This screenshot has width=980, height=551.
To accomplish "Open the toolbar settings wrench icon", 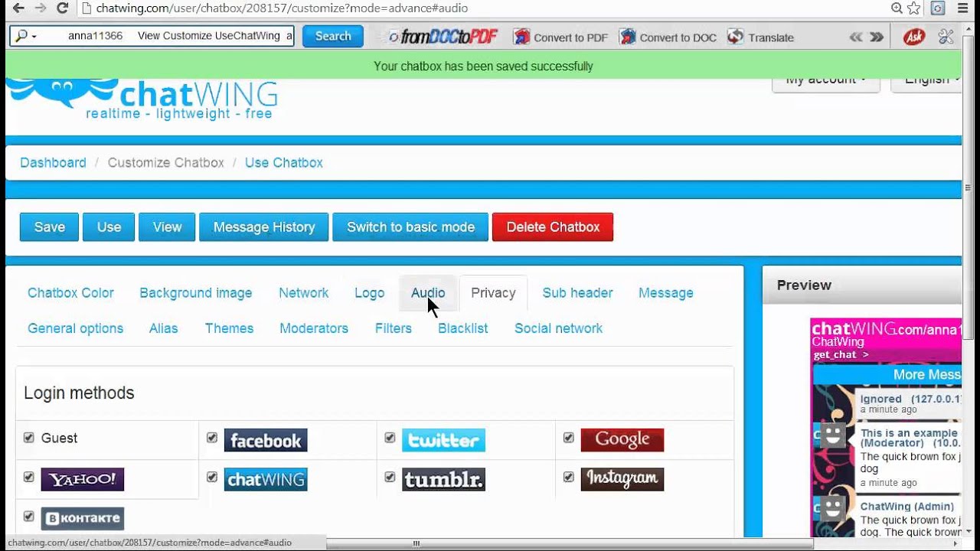I will click(946, 37).
